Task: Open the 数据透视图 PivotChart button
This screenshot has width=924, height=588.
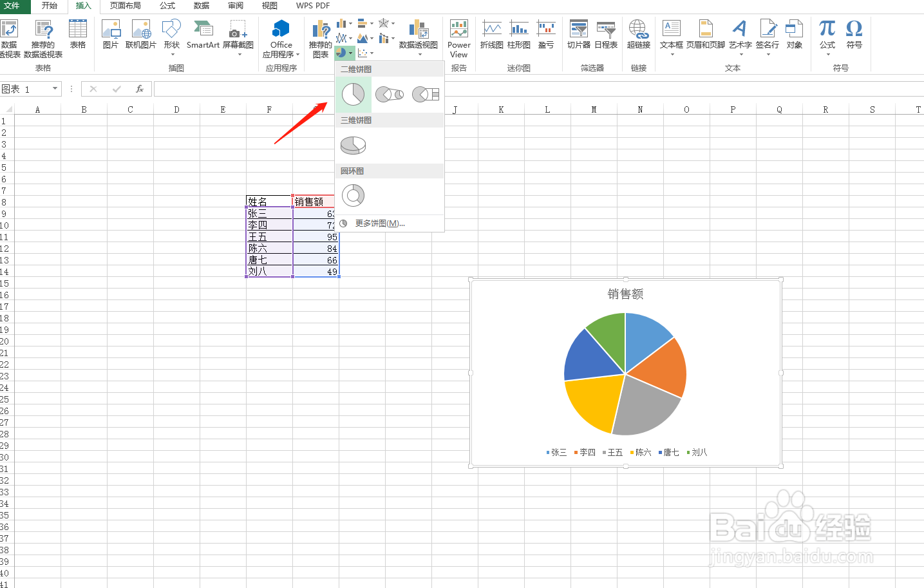Action: pyautogui.click(x=419, y=37)
